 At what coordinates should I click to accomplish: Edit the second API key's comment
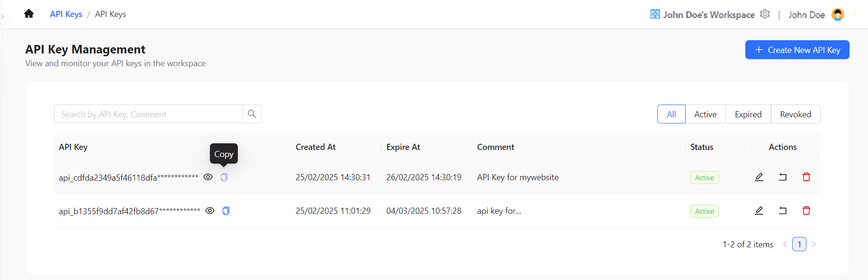[759, 210]
